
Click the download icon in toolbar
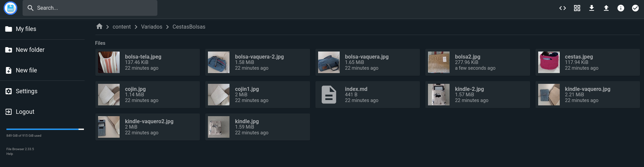(x=591, y=8)
